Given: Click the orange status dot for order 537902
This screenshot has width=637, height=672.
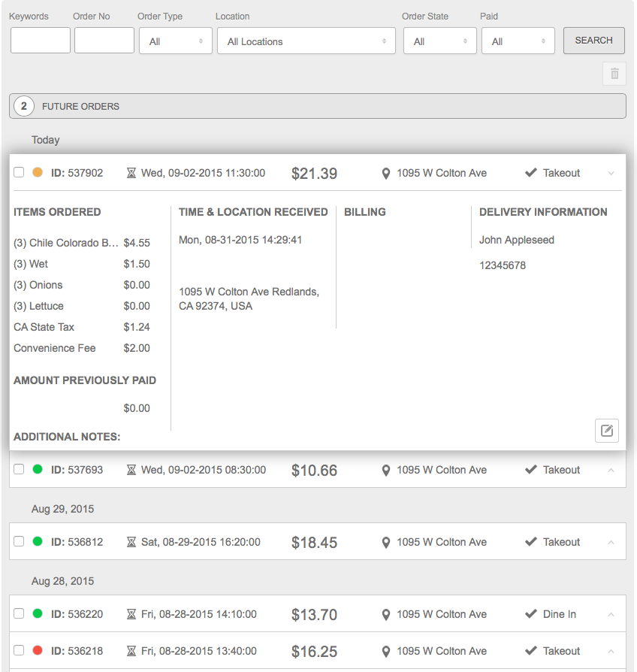Looking at the screenshot, I should [38, 173].
